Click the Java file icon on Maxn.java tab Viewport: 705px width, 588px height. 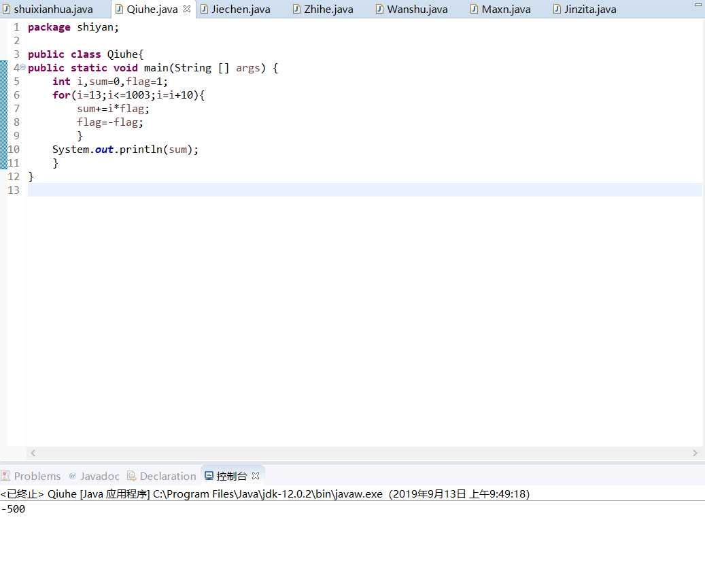pos(474,9)
